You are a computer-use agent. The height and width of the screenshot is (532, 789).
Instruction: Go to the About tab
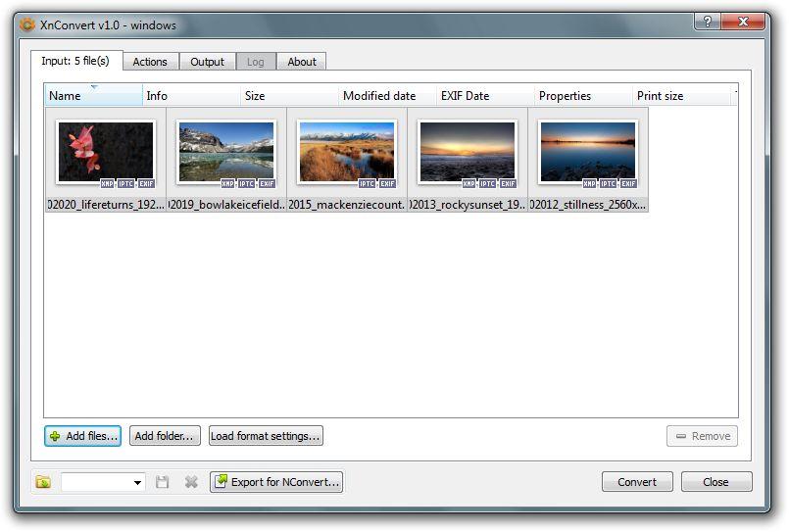(x=302, y=62)
